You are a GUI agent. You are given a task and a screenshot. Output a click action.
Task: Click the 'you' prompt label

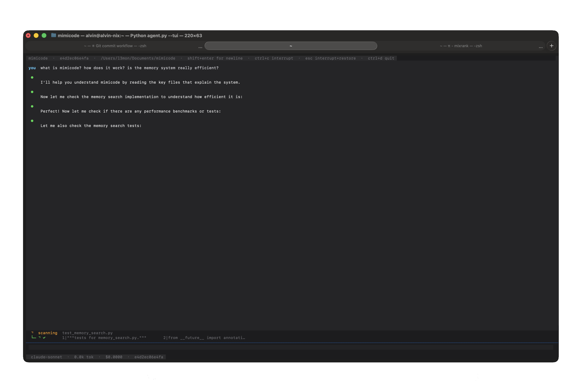coord(32,68)
